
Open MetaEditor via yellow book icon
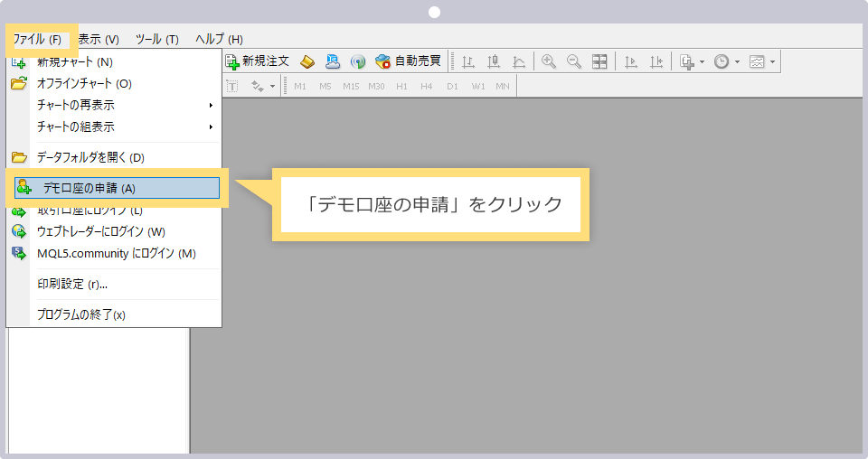click(x=307, y=61)
